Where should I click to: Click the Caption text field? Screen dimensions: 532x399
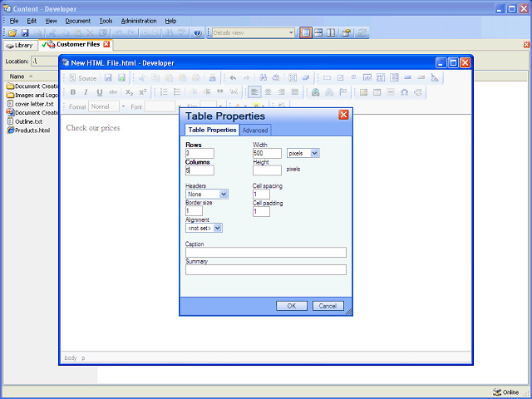tap(266, 252)
